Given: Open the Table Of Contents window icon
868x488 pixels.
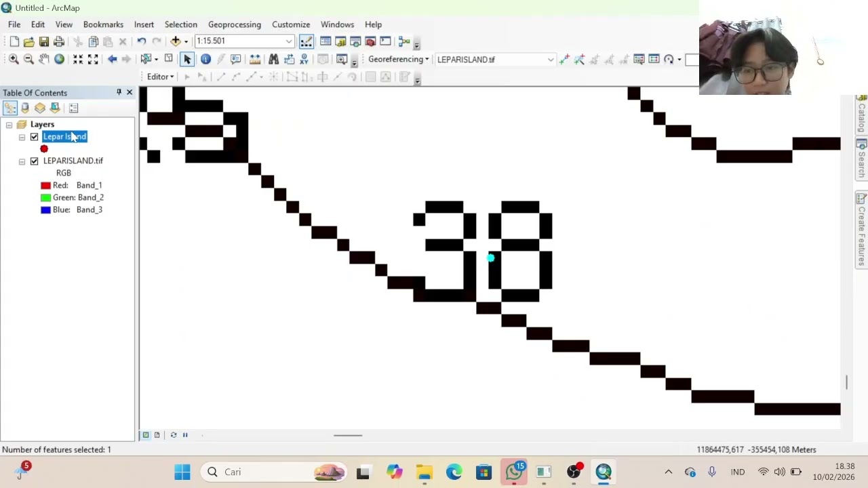Looking at the screenshot, I should tap(325, 41).
